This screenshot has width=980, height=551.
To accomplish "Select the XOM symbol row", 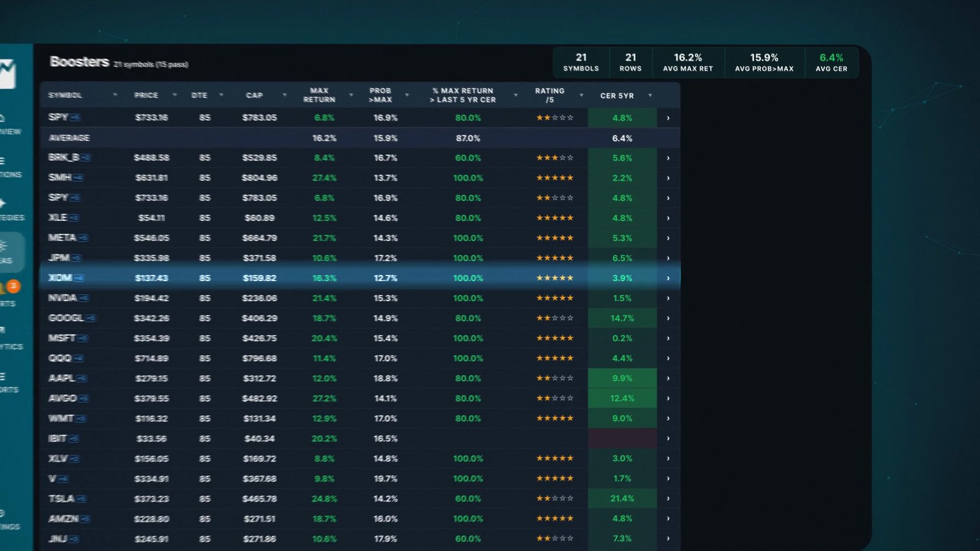I will pos(360,278).
